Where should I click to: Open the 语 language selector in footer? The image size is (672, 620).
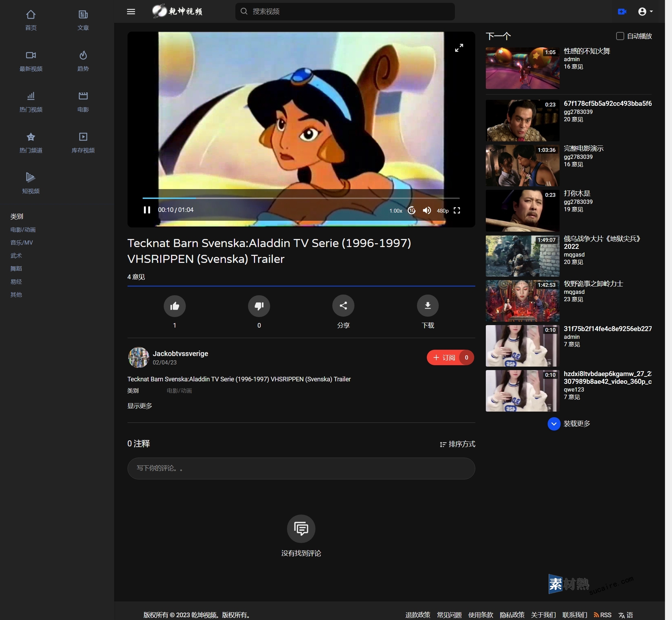626,615
